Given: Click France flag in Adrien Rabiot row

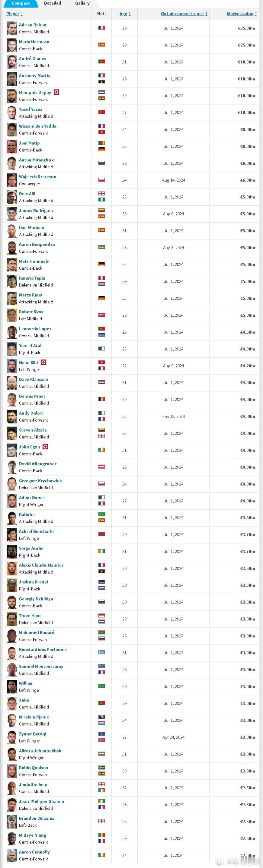Looking at the screenshot, I should pos(101,28).
